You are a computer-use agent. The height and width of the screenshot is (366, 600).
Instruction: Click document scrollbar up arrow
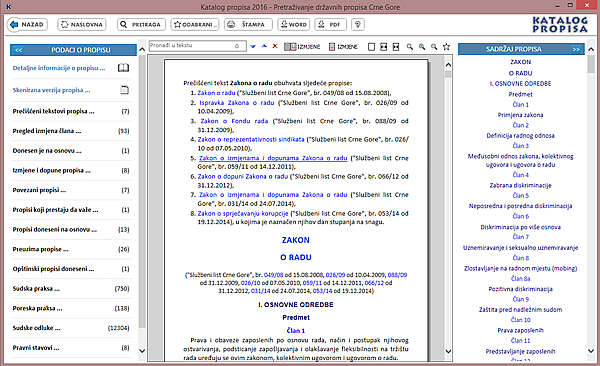click(x=448, y=65)
